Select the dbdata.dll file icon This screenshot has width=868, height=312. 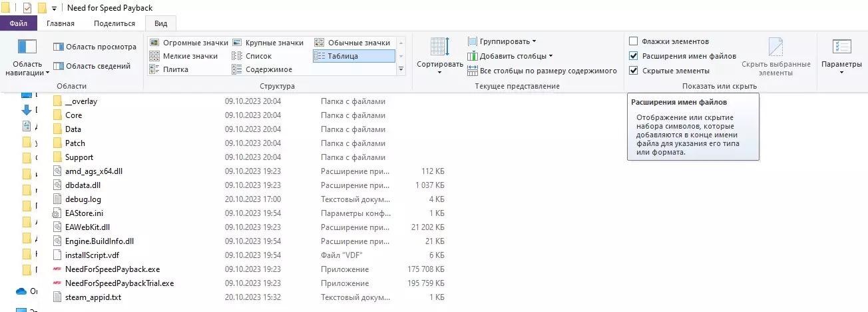click(x=57, y=185)
